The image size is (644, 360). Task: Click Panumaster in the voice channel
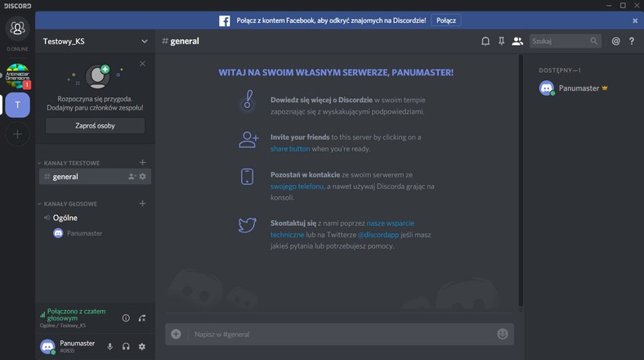[78, 233]
